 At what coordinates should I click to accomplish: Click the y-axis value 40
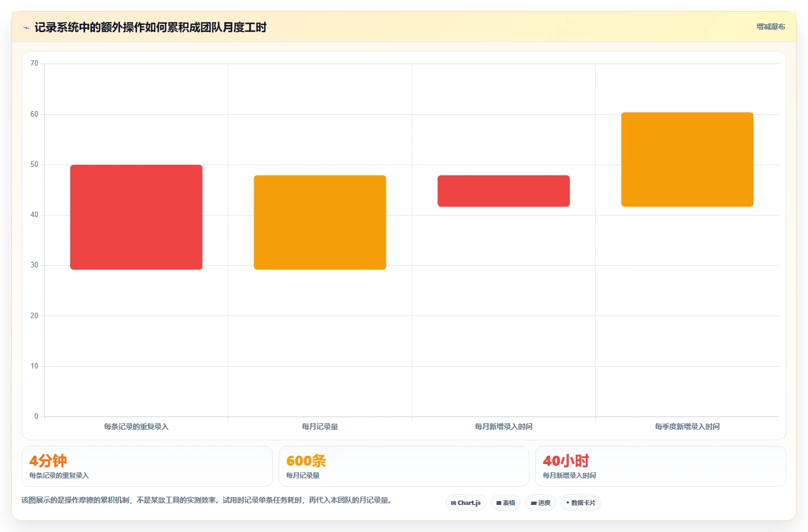(34, 215)
